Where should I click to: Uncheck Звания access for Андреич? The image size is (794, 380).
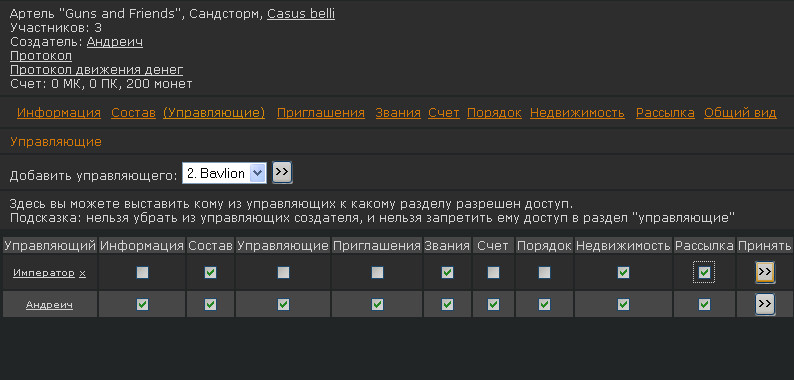tap(447, 305)
